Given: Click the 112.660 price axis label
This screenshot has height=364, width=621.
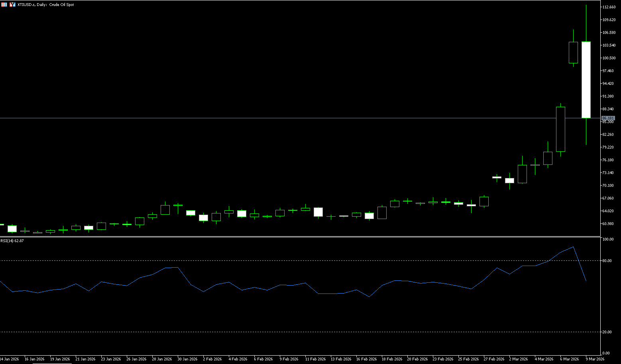Looking at the screenshot, I should [609, 7].
